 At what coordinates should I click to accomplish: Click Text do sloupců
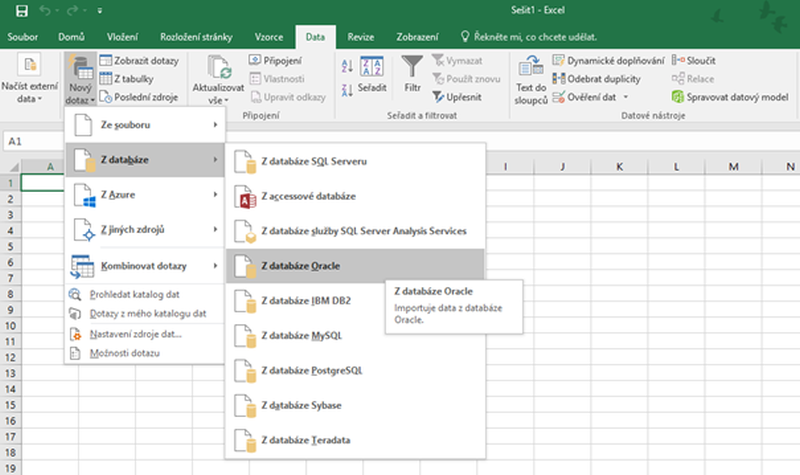pos(531,80)
